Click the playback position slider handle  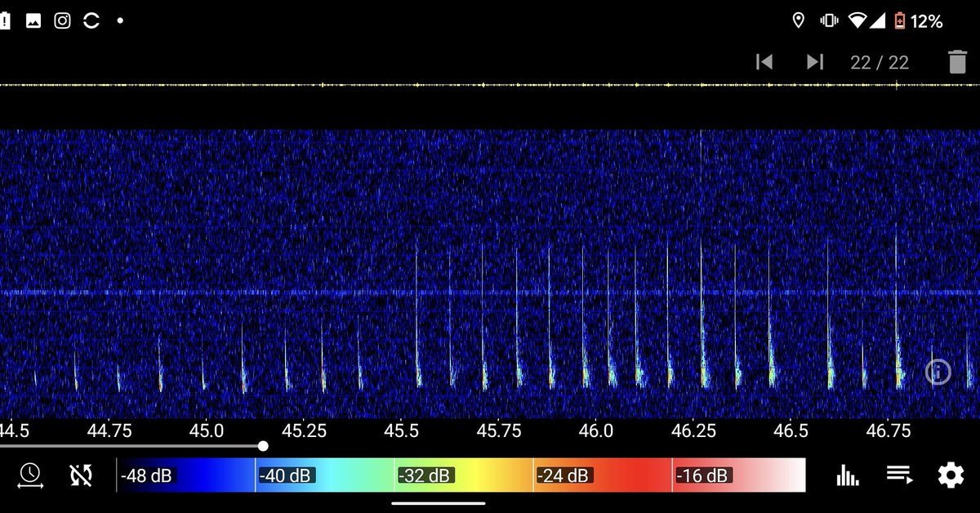click(x=263, y=446)
